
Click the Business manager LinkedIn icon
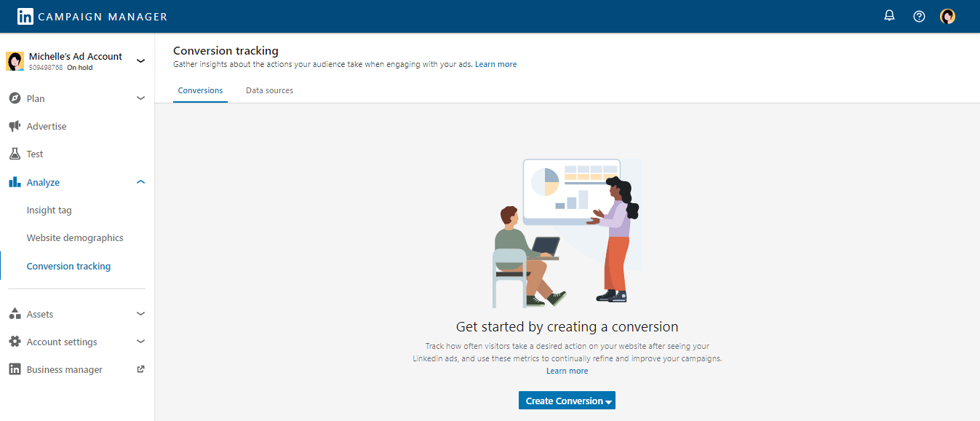click(x=16, y=369)
